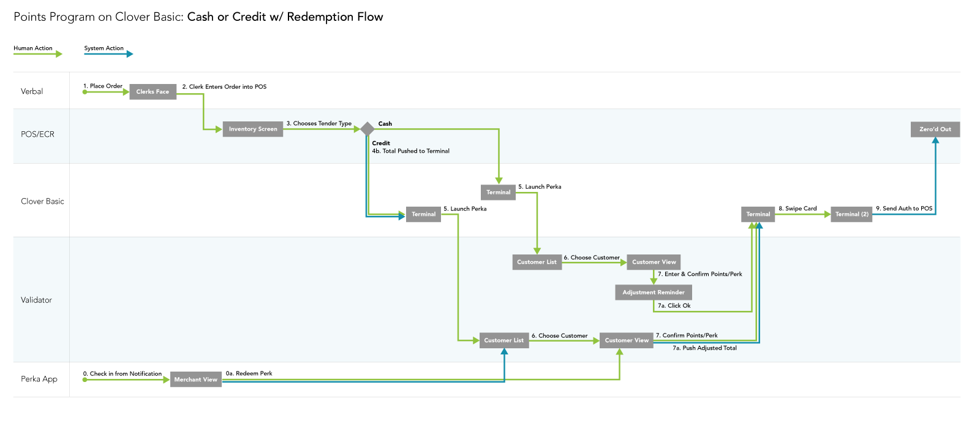Click '0. Check in from Notification' label
980x447 pixels.
(123, 373)
